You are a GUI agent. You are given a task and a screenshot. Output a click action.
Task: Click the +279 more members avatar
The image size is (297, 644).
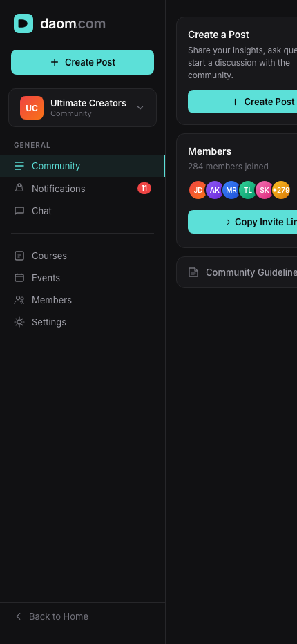click(281, 190)
